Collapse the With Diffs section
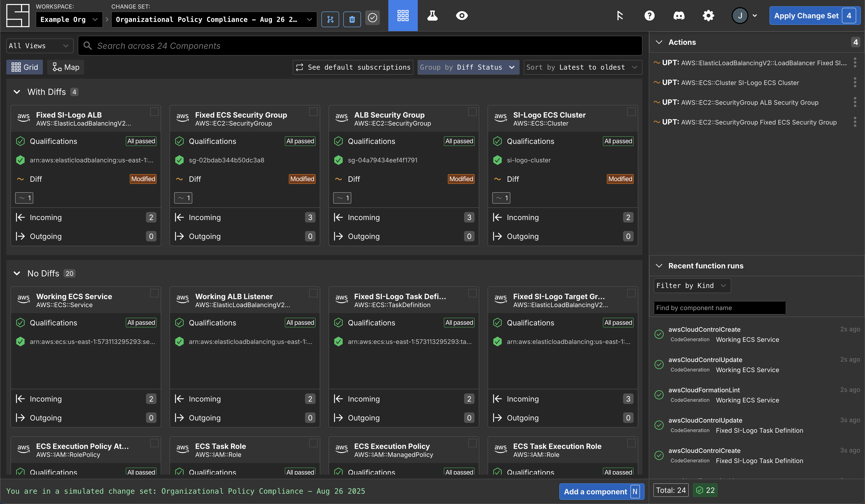The height and width of the screenshot is (504, 865). (17, 92)
